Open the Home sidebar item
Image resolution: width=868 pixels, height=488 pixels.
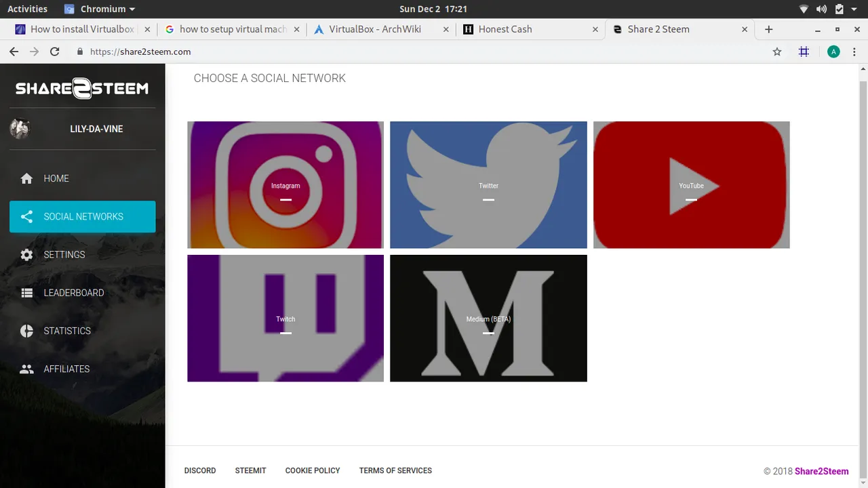[x=82, y=178]
